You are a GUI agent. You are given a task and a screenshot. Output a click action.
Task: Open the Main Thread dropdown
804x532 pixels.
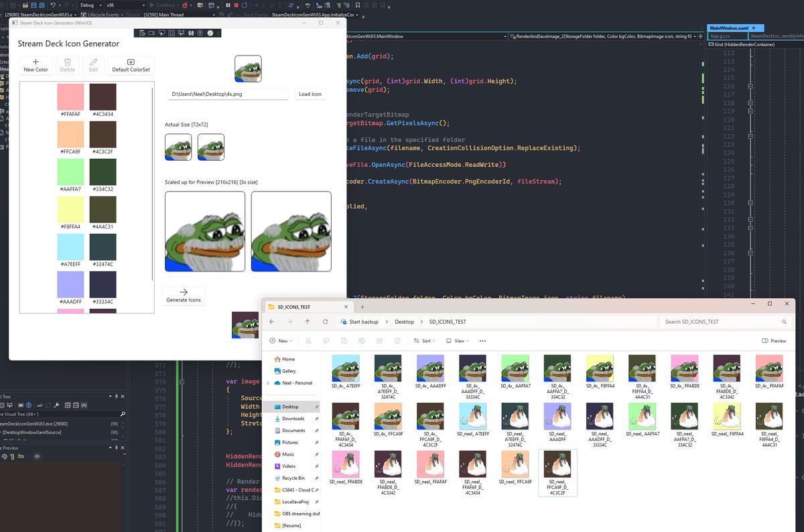[178, 15]
